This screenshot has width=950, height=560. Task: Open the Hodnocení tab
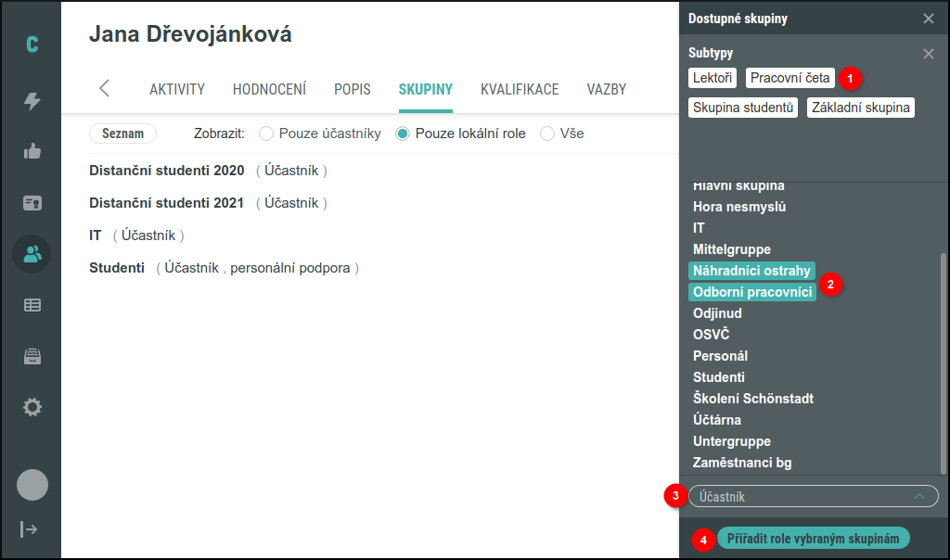pos(269,89)
